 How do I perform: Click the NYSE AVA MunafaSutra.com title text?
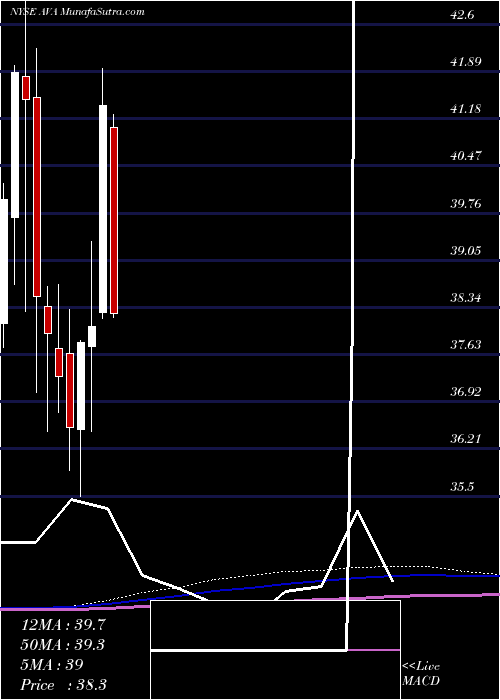pos(77,12)
